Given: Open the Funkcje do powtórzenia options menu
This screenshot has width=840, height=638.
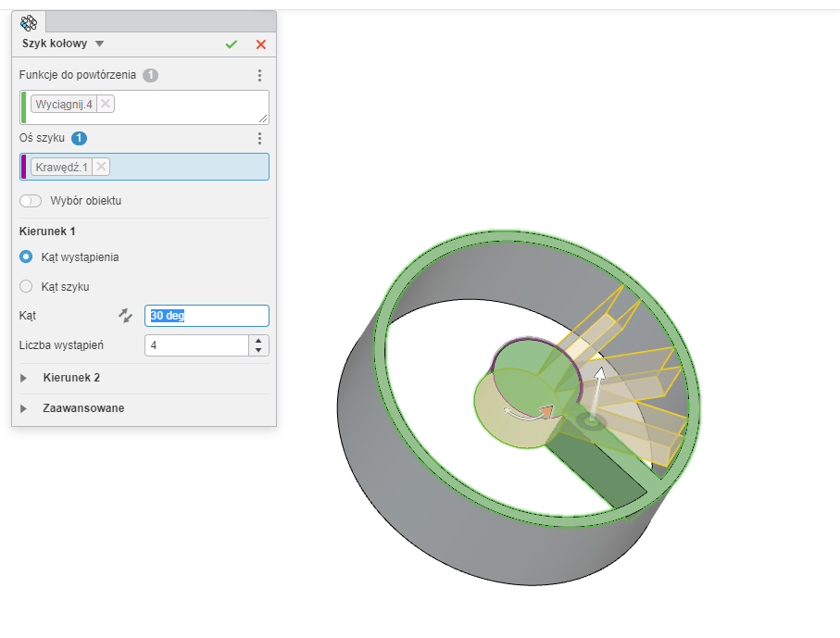Looking at the screenshot, I should [259, 76].
